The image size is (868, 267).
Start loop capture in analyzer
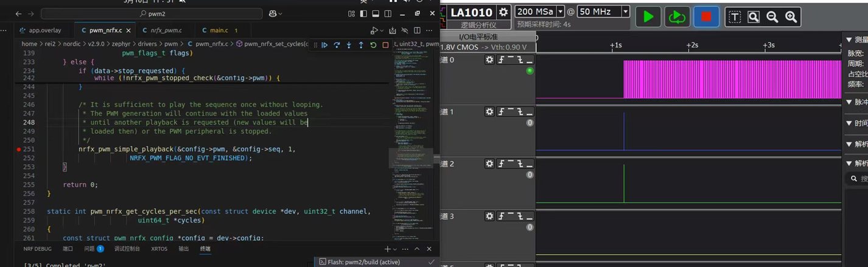point(677,16)
